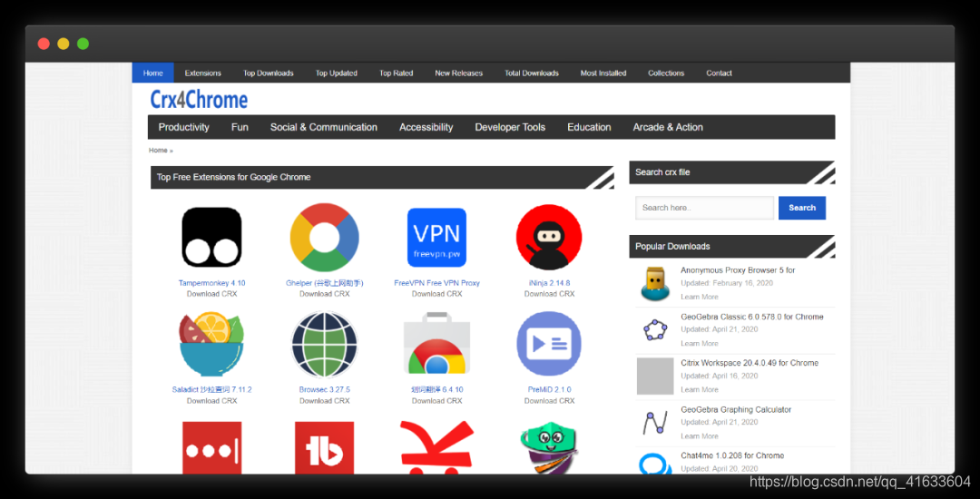Image resolution: width=980 pixels, height=499 pixels.
Task: Click Download CRX under Tampermonkey
Action: pos(211,294)
